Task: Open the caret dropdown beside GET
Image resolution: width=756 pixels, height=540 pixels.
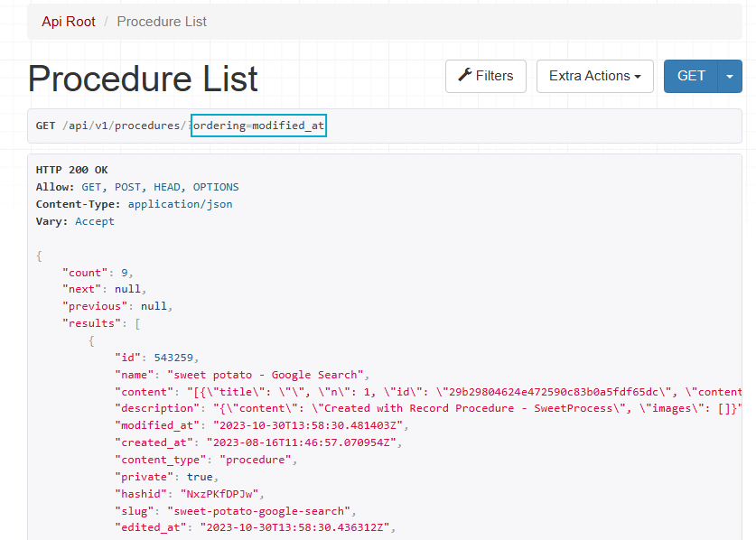Action: click(x=730, y=76)
